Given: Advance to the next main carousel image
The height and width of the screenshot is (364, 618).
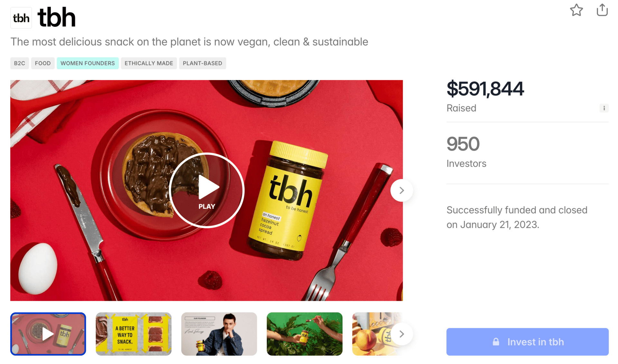Looking at the screenshot, I should [x=401, y=191].
